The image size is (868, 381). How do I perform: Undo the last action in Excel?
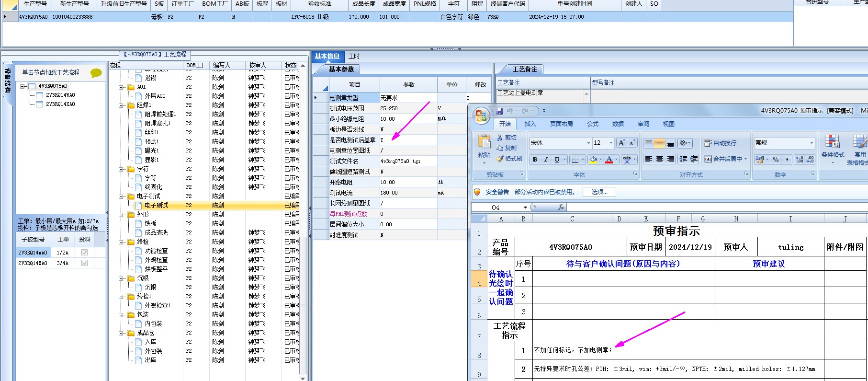pos(509,111)
